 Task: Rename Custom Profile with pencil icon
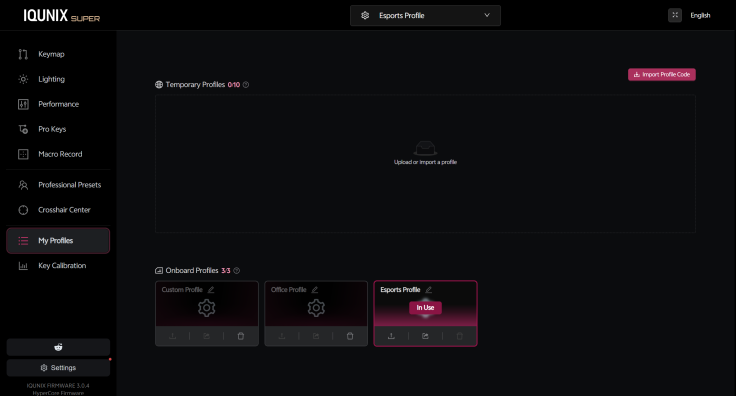211,290
